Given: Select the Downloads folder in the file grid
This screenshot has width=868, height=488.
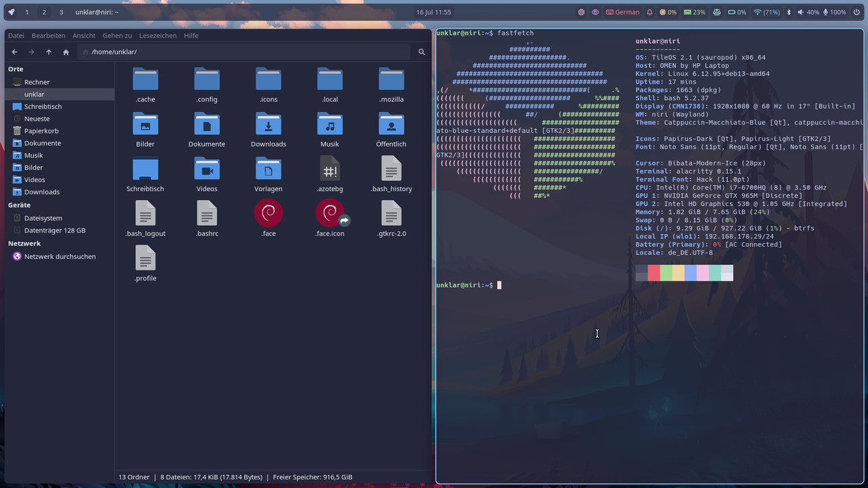Looking at the screenshot, I should (269, 124).
